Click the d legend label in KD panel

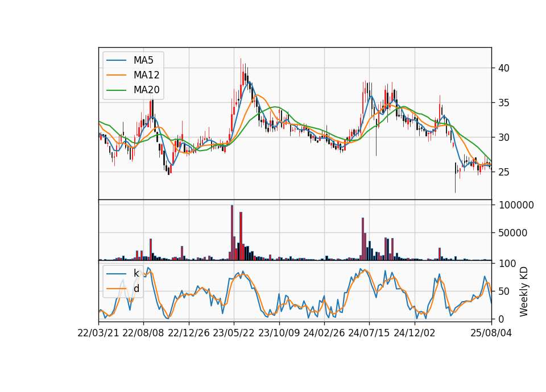[136, 289]
